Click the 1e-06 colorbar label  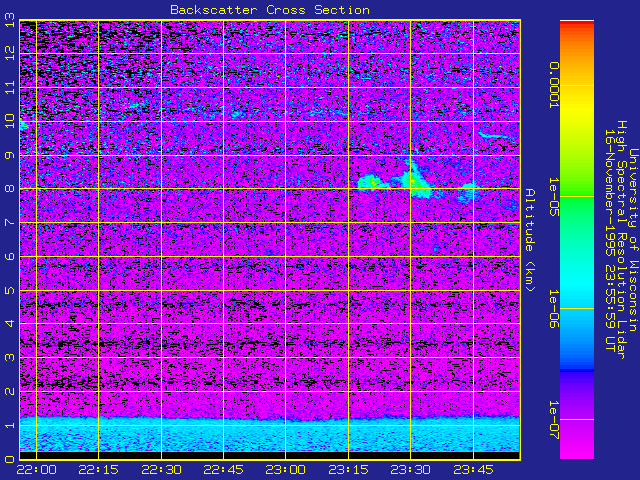(x=553, y=309)
